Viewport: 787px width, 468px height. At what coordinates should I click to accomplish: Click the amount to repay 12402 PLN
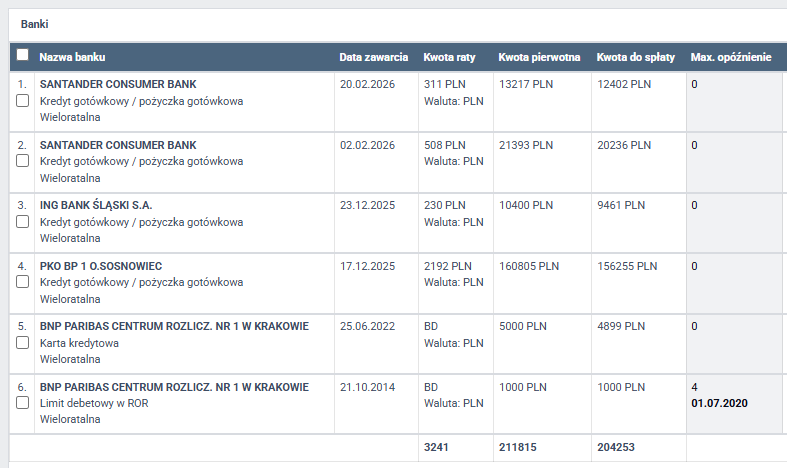624,84
